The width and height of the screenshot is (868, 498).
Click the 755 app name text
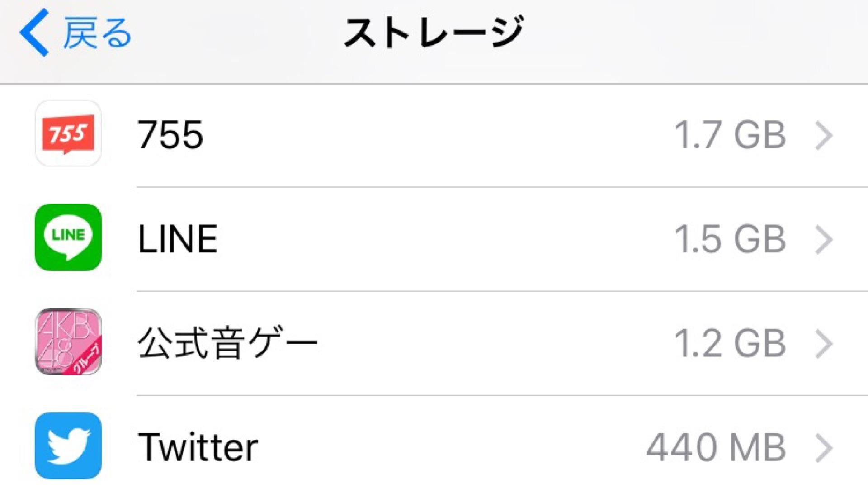170,134
